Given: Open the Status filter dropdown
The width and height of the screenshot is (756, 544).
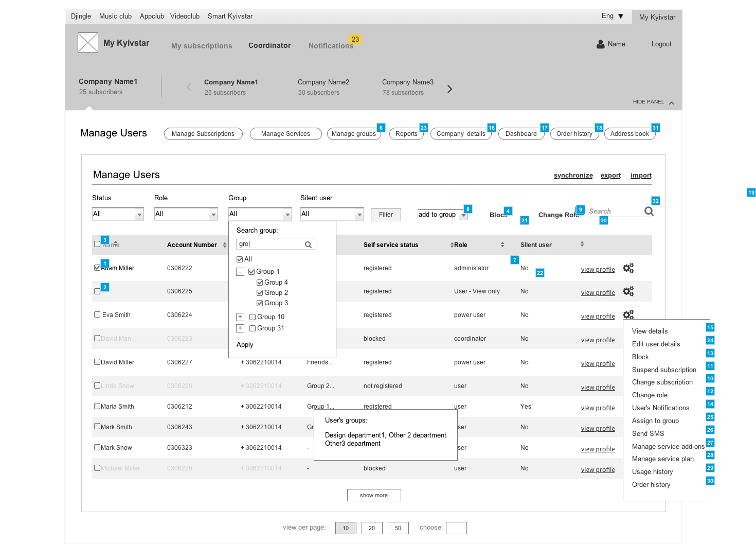Looking at the screenshot, I should (139, 214).
